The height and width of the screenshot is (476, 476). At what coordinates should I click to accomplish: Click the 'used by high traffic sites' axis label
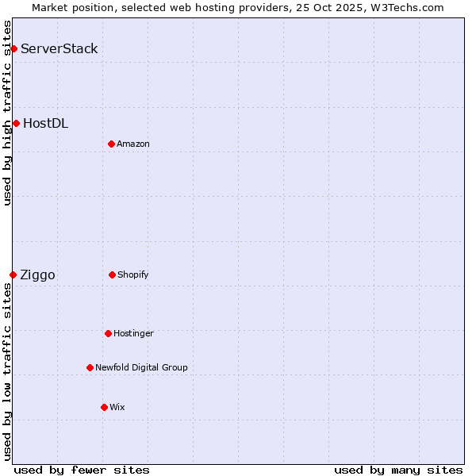7,113
